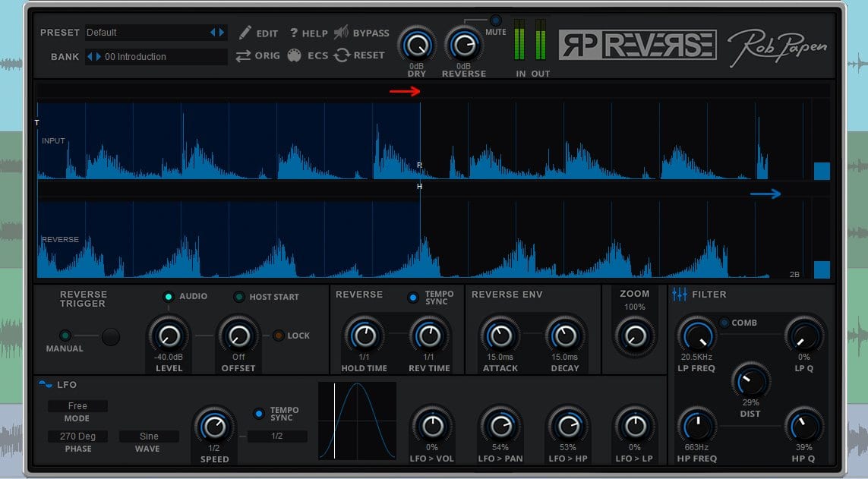The image size is (868, 479).
Task: Toggle LFO TEMPO SYNC
Action: [x=258, y=413]
